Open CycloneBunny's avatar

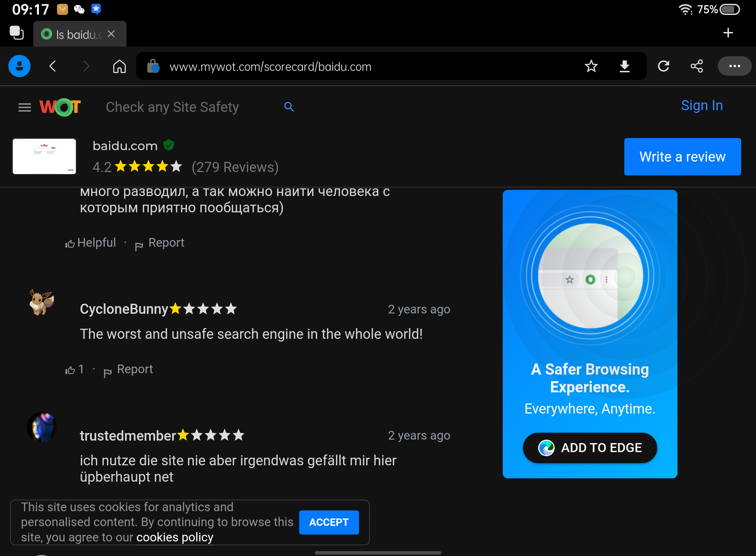pos(42,302)
